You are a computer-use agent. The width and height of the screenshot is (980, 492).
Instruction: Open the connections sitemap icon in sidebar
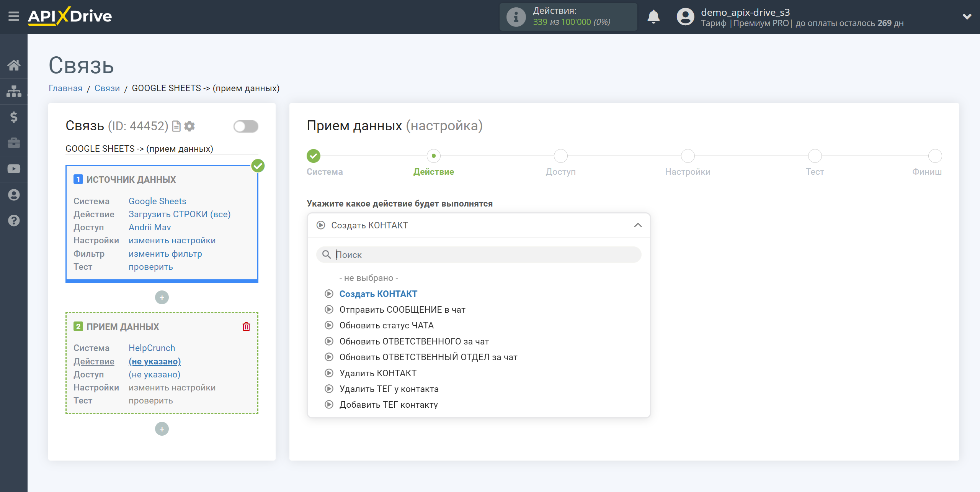(14, 91)
